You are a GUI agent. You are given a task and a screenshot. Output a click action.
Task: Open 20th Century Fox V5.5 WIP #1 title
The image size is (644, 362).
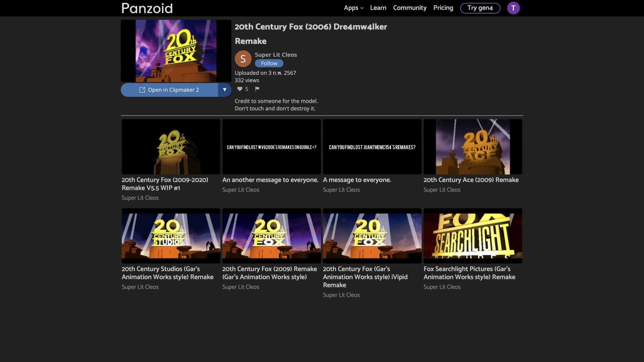165,184
